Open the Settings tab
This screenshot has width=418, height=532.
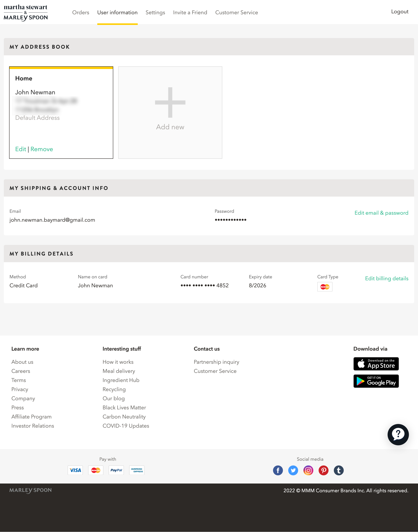click(x=155, y=12)
